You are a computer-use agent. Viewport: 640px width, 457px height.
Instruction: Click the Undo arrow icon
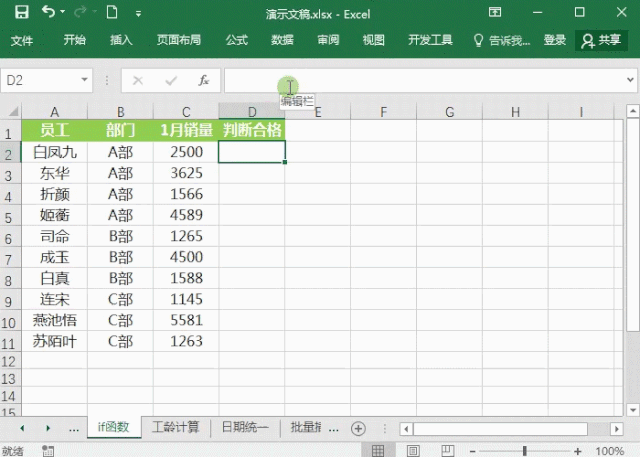48,12
